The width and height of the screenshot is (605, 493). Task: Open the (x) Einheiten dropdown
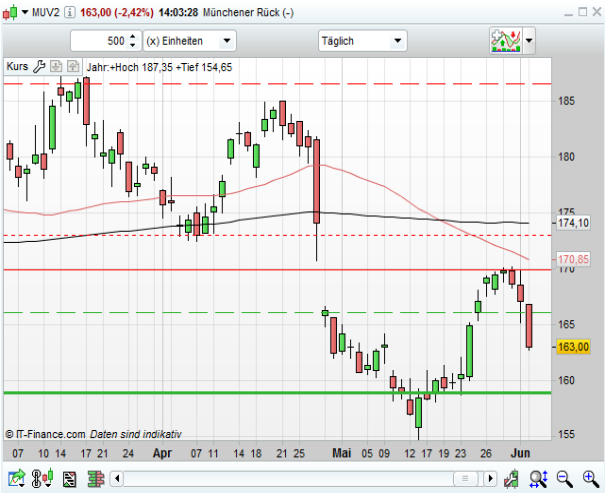(x=189, y=41)
